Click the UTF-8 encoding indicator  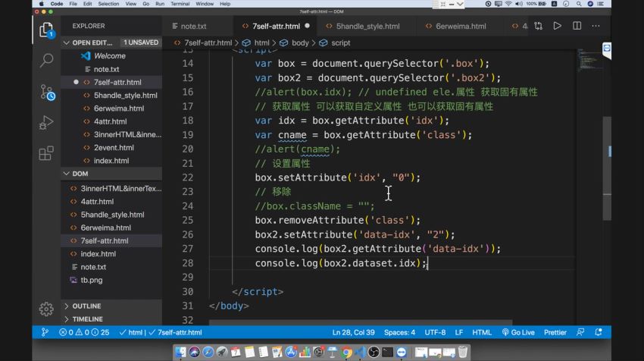tap(435, 332)
